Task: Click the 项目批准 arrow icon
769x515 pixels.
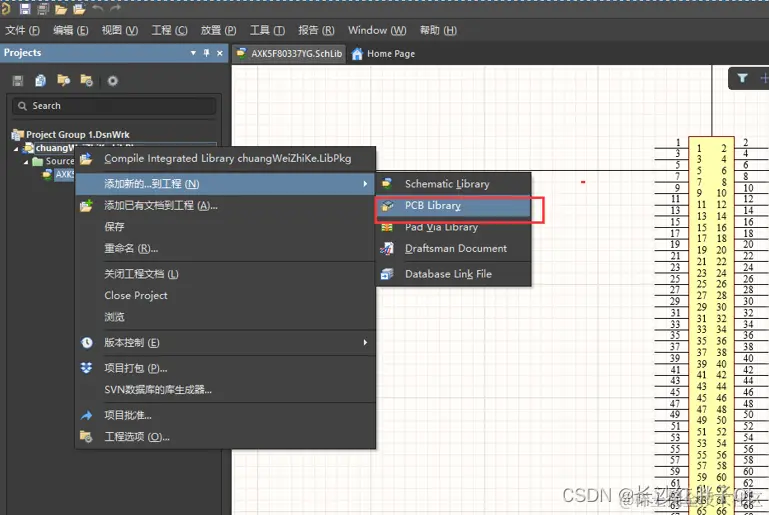Action: (86, 415)
